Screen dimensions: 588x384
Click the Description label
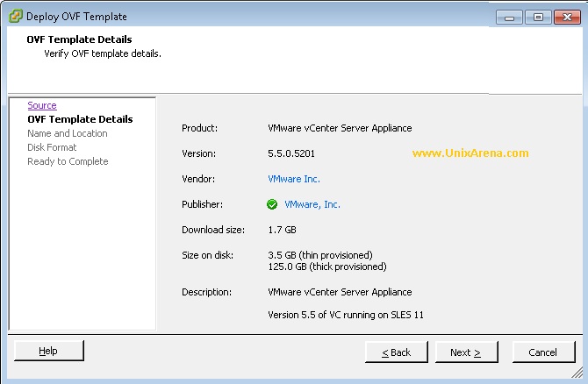pyautogui.click(x=206, y=292)
